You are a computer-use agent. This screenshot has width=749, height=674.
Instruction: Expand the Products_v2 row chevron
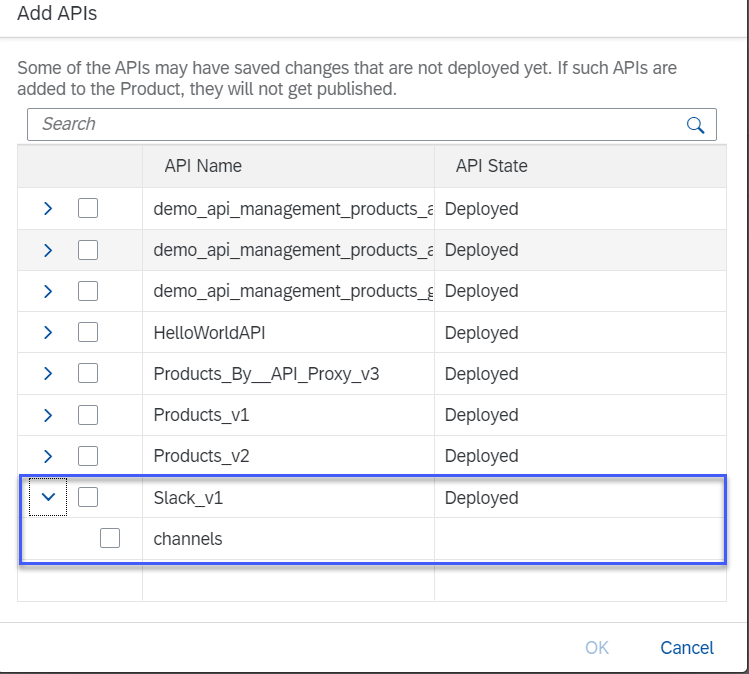pos(48,456)
